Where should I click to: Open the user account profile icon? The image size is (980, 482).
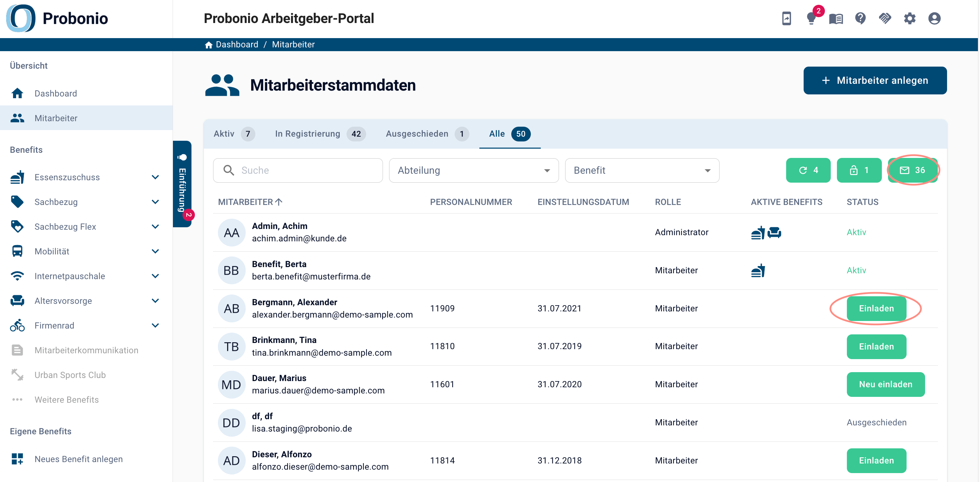[934, 18]
